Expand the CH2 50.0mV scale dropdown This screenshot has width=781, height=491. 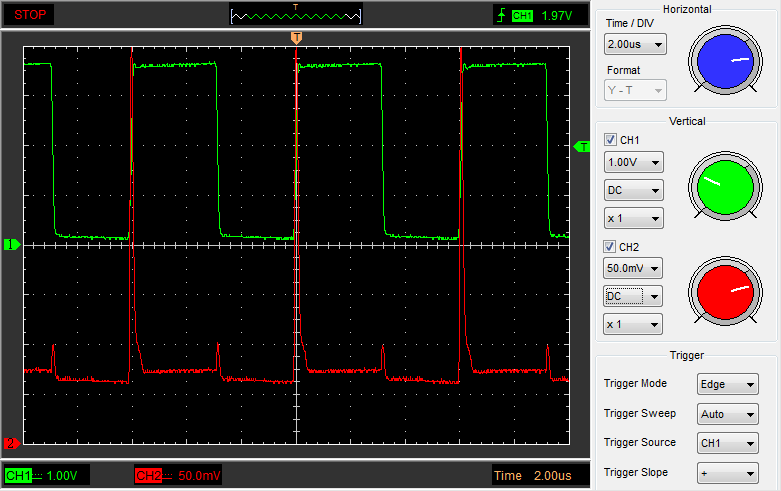click(x=634, y=269)
